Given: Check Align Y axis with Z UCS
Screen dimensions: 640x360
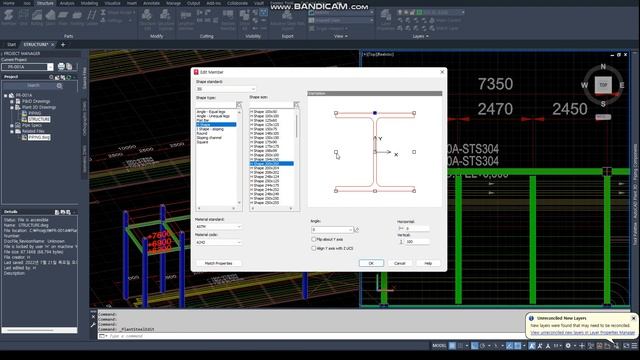Looking at the screenshot, I should (313, 248).
